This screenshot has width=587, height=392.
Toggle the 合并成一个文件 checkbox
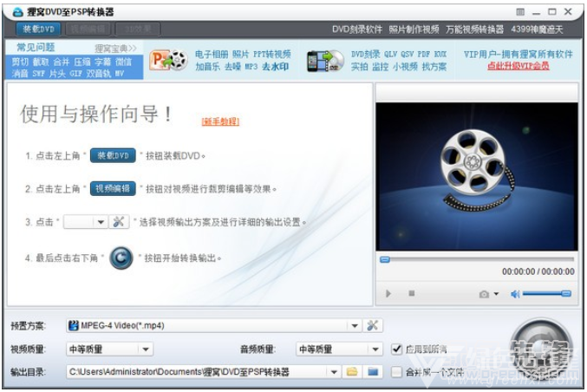(396, 372)
